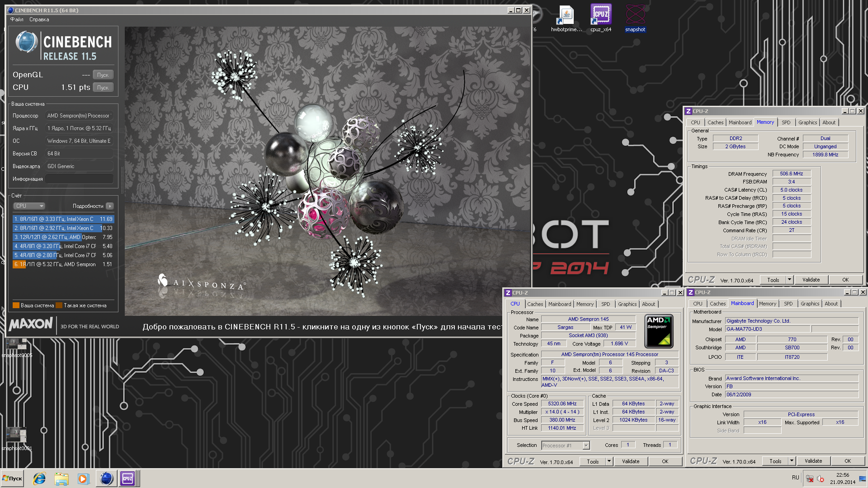Click OK in Memory CPU-Z window
This screenshot has height=488, width=868.
coord(845,280)
